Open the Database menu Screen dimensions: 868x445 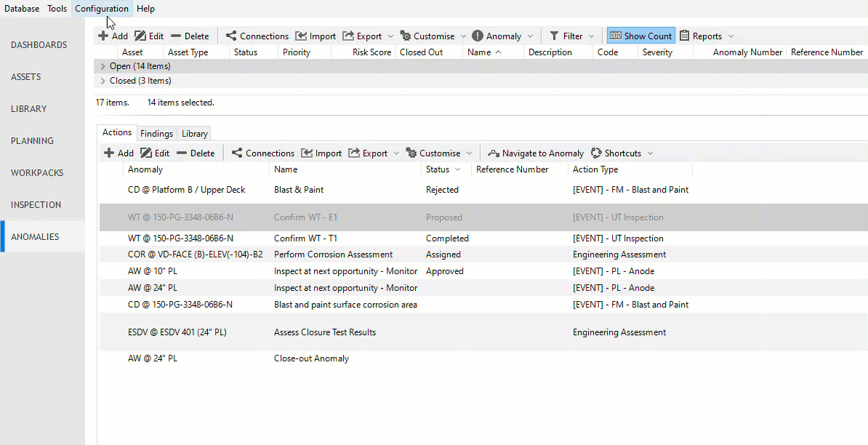pyautogui.click(x=22, y=8)
